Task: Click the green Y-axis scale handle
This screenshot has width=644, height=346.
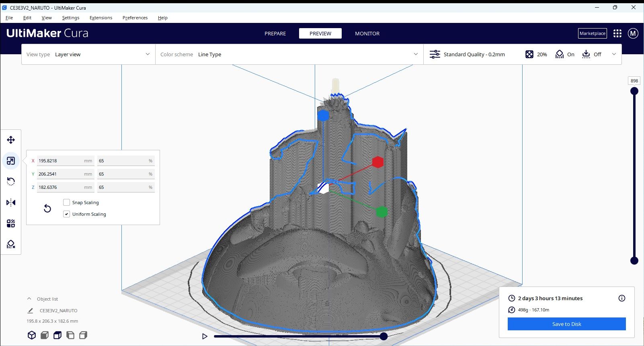Action: tap(382, 212)
